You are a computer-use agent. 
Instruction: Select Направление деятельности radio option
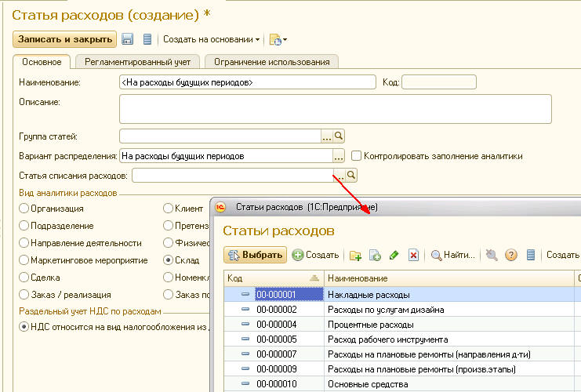tap(24, 243)
